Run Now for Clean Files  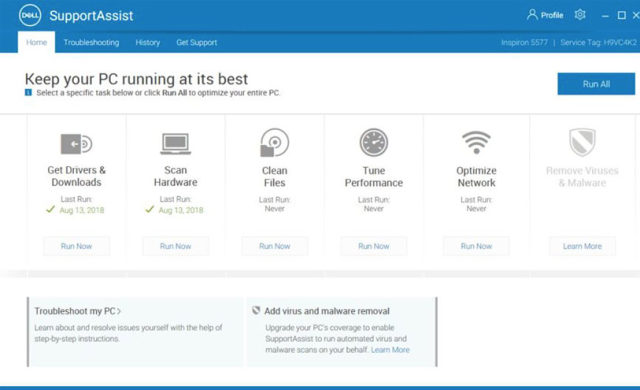[x=275, y=246]
